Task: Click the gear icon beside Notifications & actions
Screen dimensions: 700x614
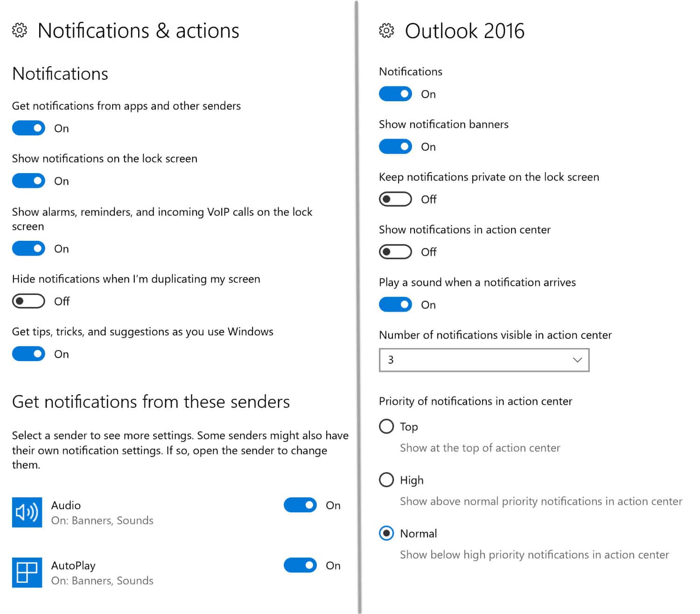Action: [20, 31]
